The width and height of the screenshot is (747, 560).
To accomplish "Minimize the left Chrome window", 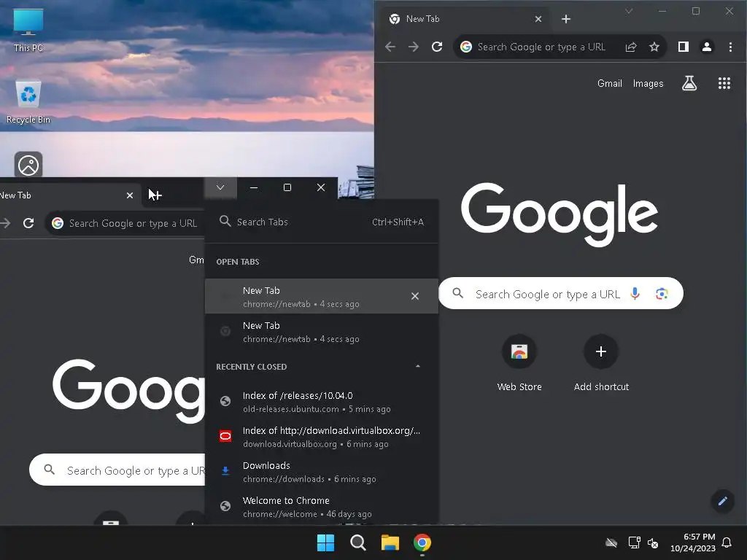I will [x=254, y=187].
